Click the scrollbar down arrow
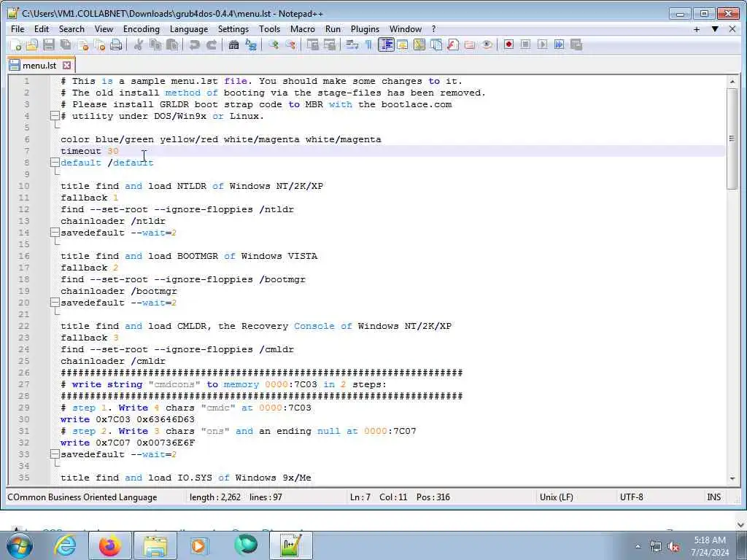 point(732,478)
